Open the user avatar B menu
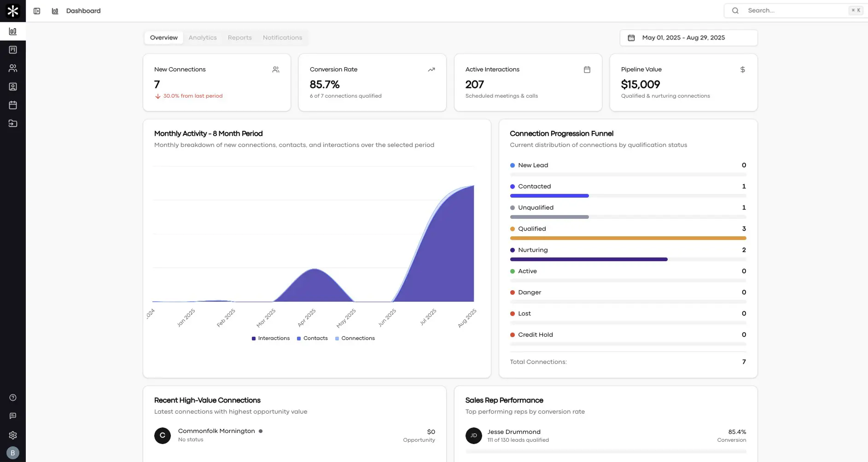Viewport: 868px width, 462px height. [x=13, y=453]
